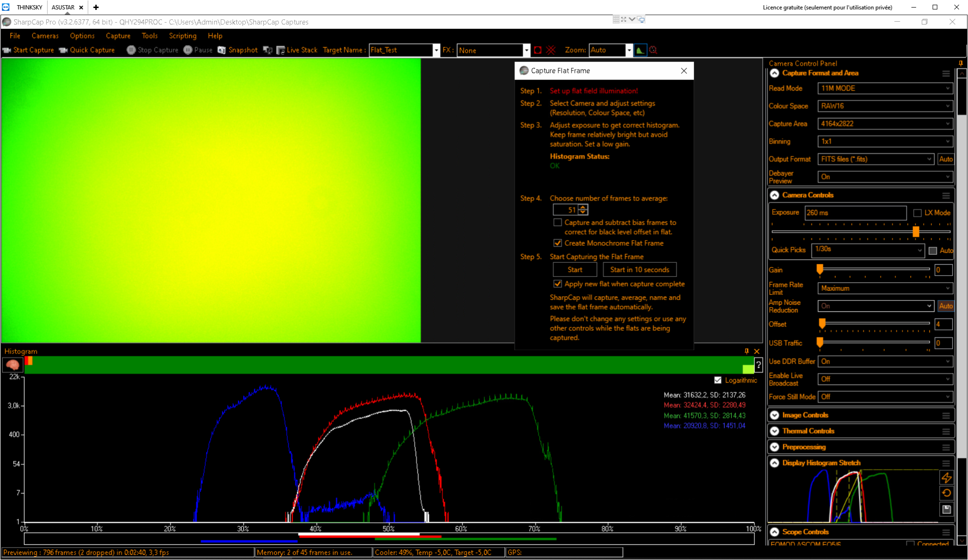Reset the display histogram stretch
968x560 pixels.
[946, 493]
